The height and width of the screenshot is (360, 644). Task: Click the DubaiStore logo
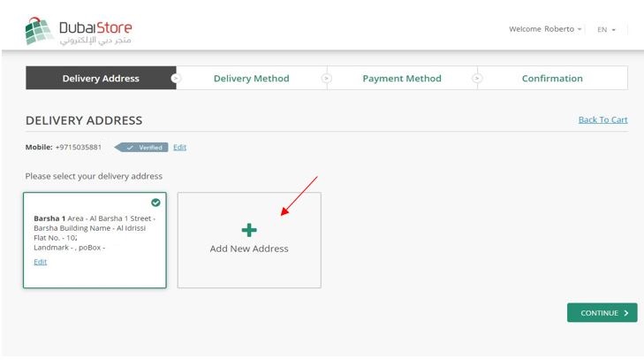click(79, 31)
